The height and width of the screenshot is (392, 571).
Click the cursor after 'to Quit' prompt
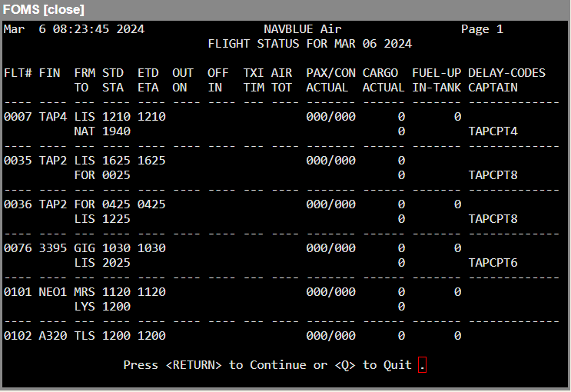click(x=422, y=364)
